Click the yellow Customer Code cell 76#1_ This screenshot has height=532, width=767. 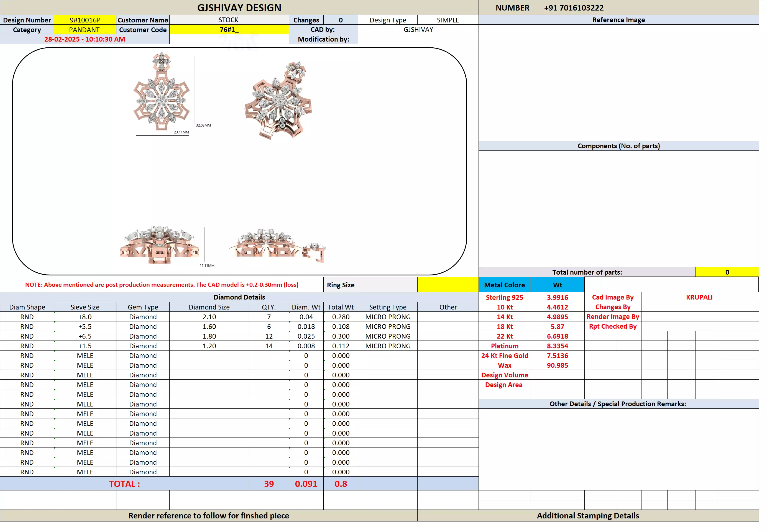tap(229, 30)
